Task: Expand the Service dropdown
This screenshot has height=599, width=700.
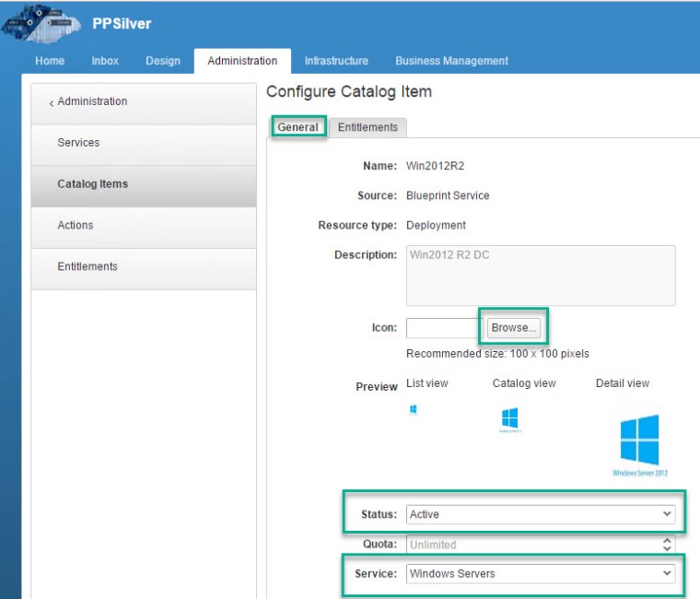Action: pyautogui.click(x=541, y=573)
